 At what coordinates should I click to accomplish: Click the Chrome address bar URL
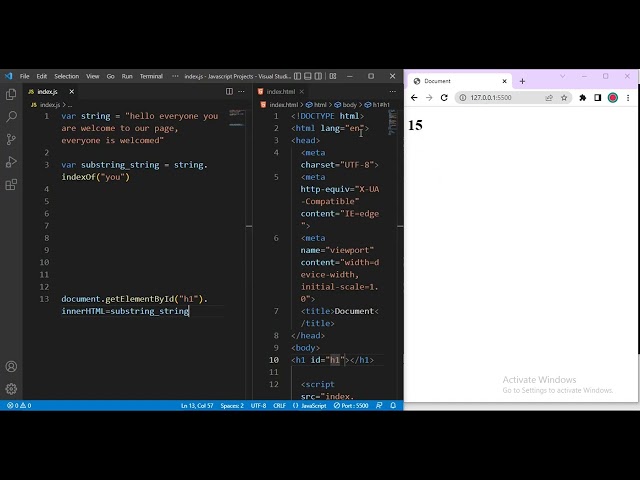click(491, 98)
